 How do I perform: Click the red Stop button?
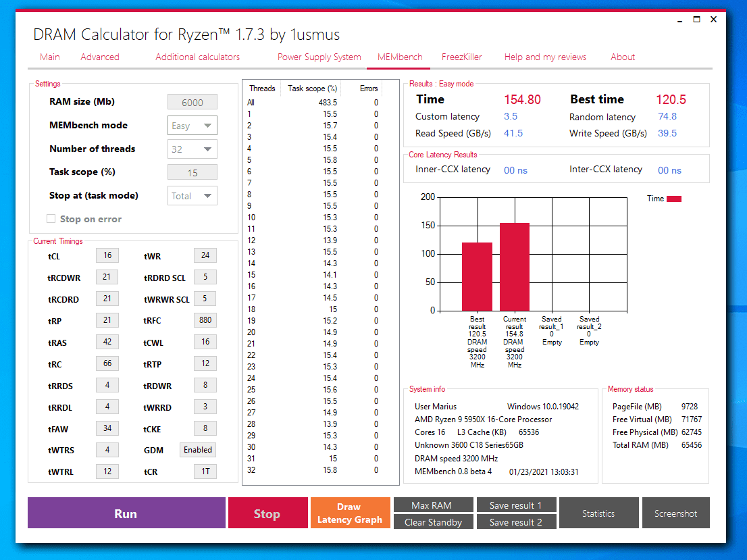point(267,513)
